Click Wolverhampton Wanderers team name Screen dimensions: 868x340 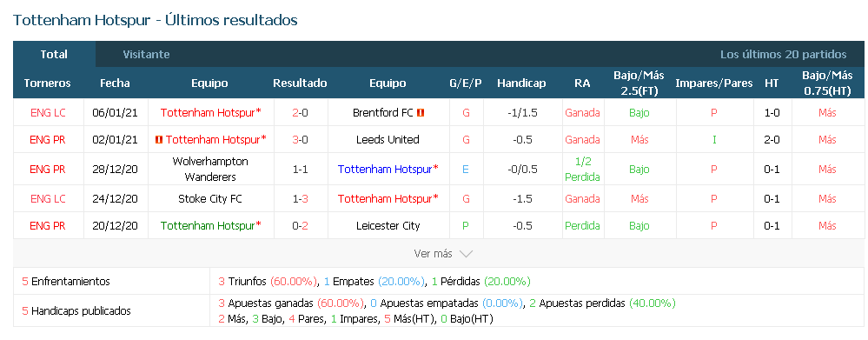(209, 169)
